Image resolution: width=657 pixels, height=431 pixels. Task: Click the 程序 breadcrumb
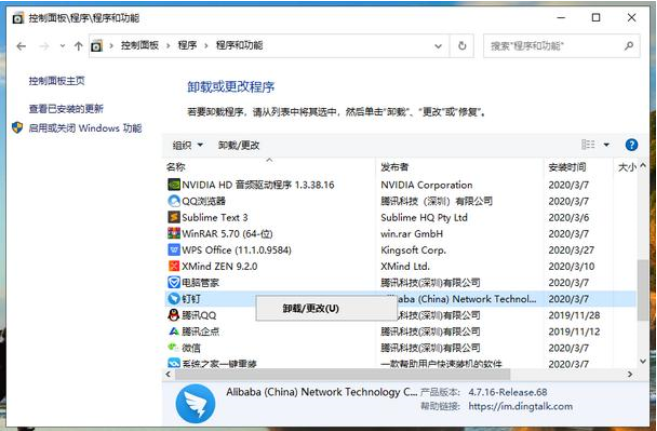tap(187, 45)
